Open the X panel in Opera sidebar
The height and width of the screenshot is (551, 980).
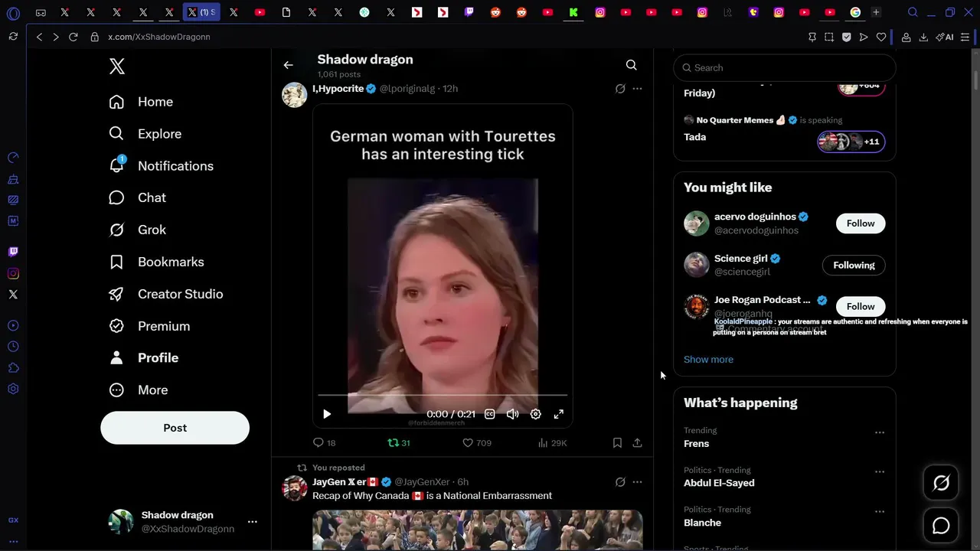[13, 295]
